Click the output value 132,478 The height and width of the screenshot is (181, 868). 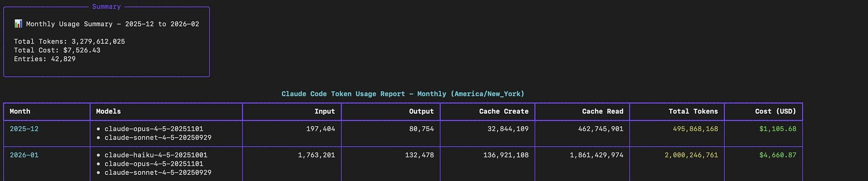point(420,155)
